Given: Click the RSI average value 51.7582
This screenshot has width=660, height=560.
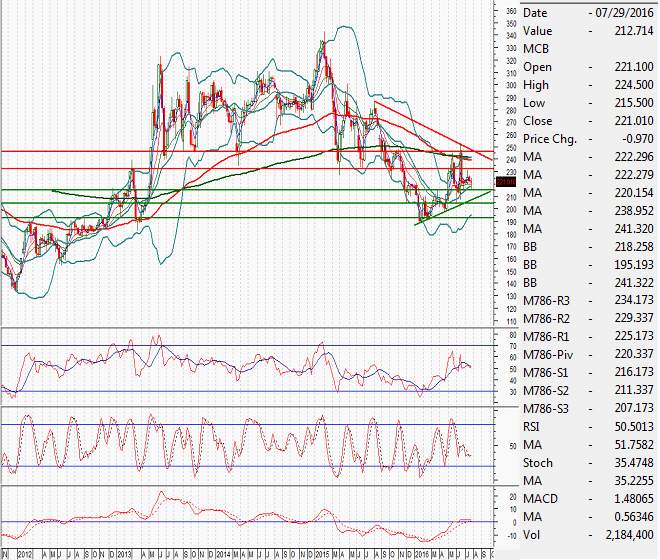Looking at the screenshot, I should (633, 445).
